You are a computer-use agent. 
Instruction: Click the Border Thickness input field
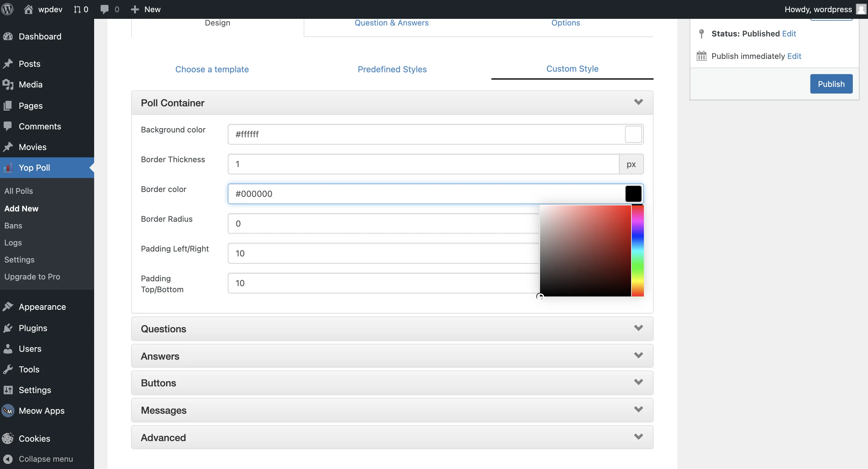(x=423, y=164)
